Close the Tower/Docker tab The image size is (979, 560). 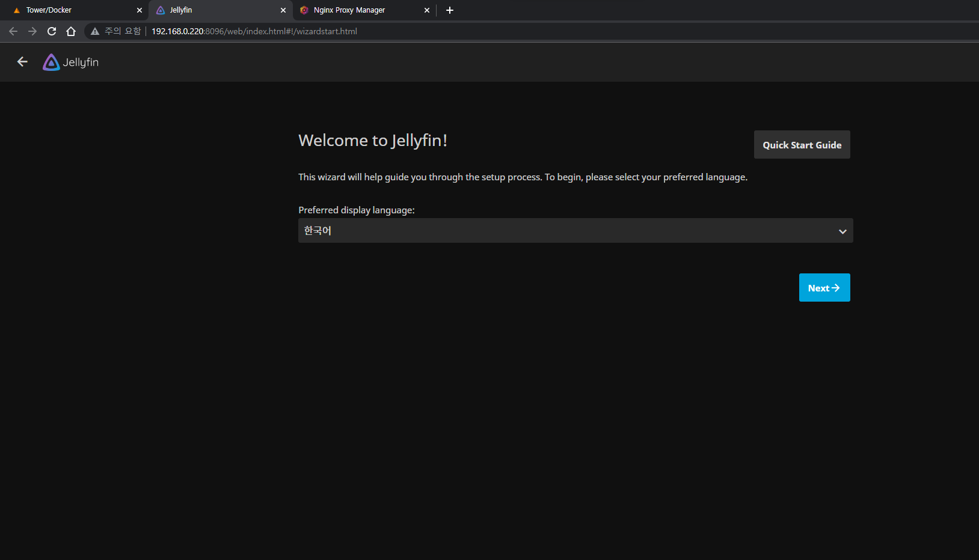(140, 10)
